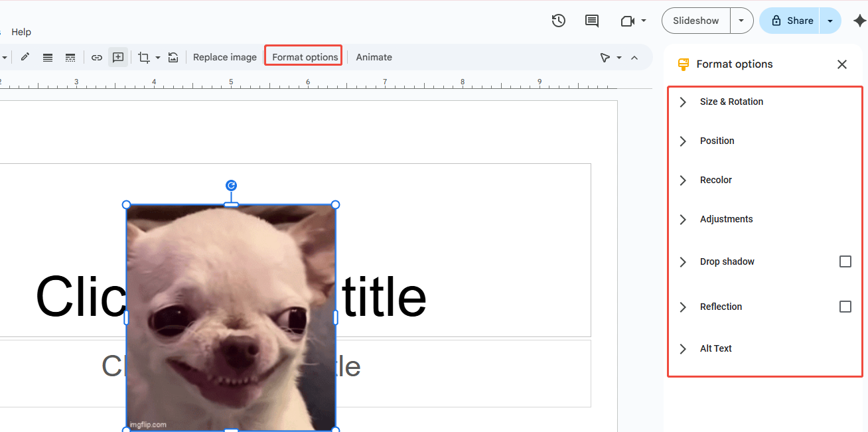Select the pencil edit tool
Viewport: 868px width, 432px height.
pyautogui.click(x=25, y=57)
